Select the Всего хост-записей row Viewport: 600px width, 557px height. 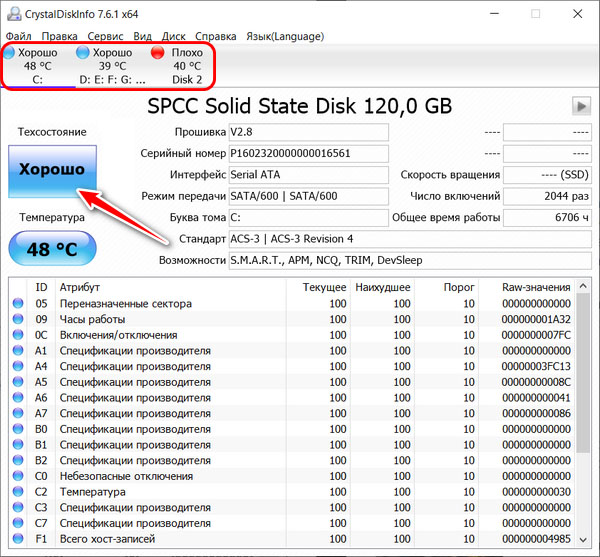click(x=292, y=539)
